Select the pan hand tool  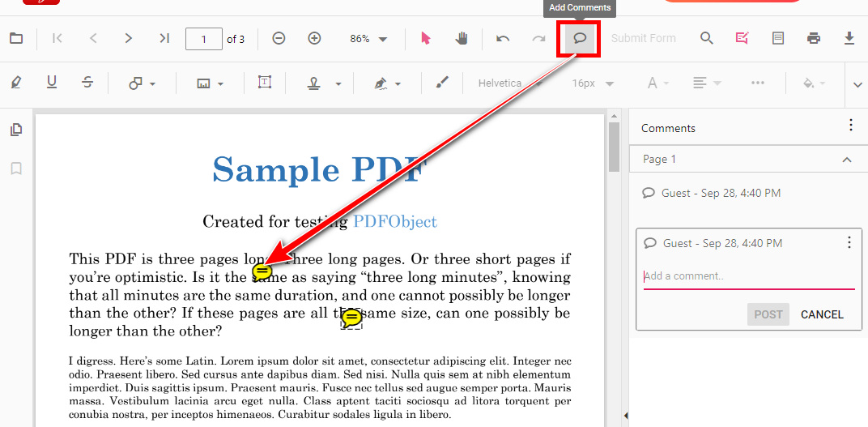tap(462, 38)
